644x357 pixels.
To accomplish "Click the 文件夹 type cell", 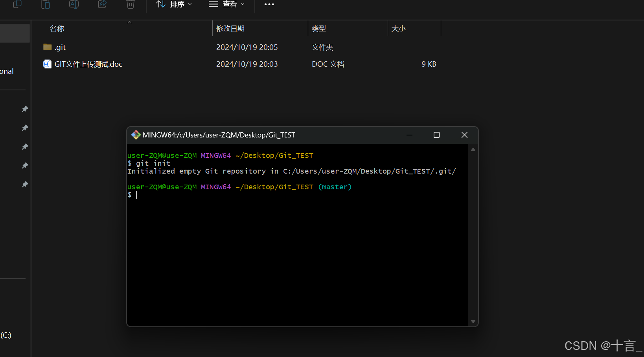I will coord(322,47).
